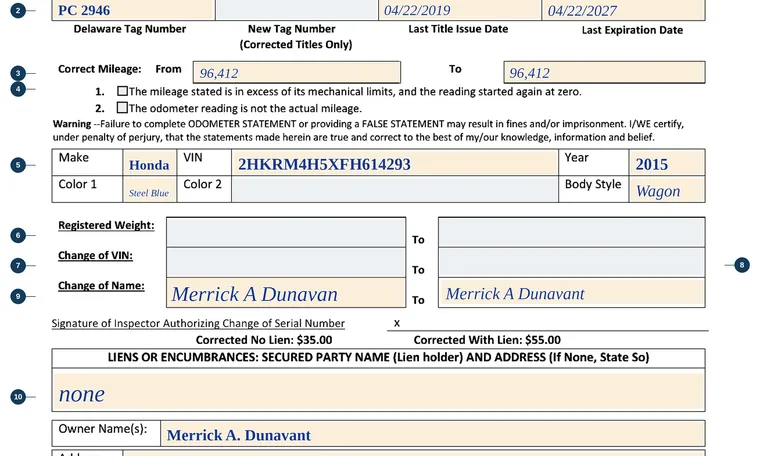Viewport: 760px width, 456px height.
Task: Click the Change of Name label
Action: point(101,286)
